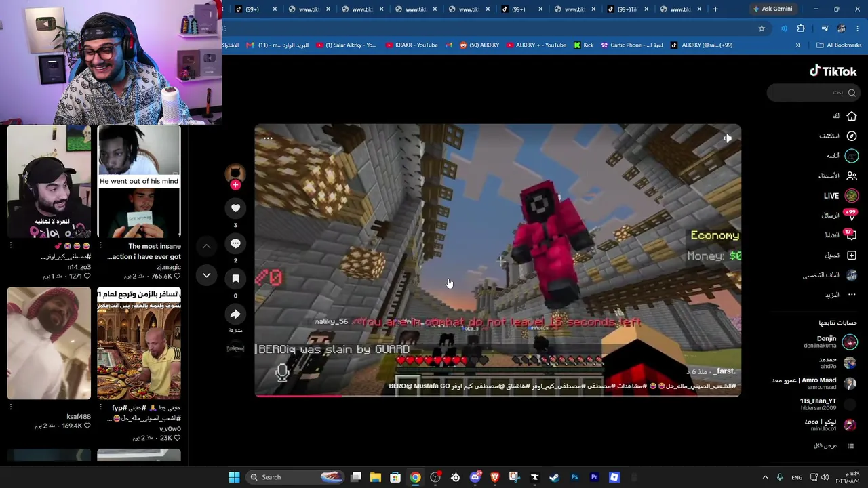This screenshot has width=868, height=488.
Task: Open followed account Amro Maad
Action: click(x=814, y=383)
